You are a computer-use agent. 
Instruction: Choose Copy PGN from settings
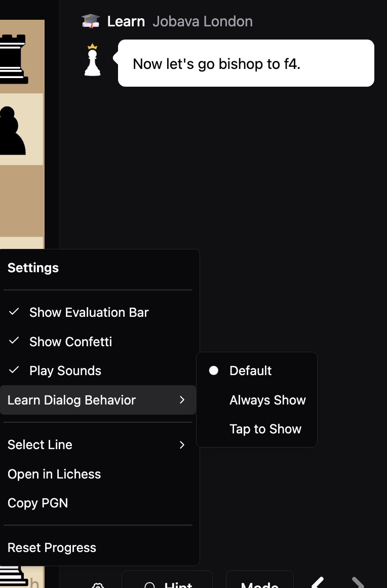pos(98,503)
